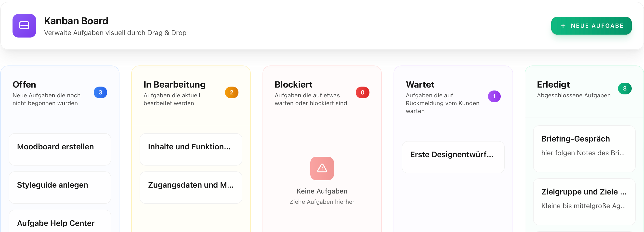
Task: Select the Erste Designentwürf... card
Action: 453,157
